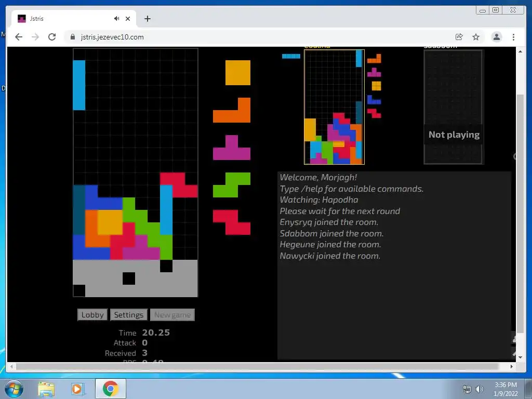Click the green S piece in next queue
The image size is (532, 399).
click(232, 185)
